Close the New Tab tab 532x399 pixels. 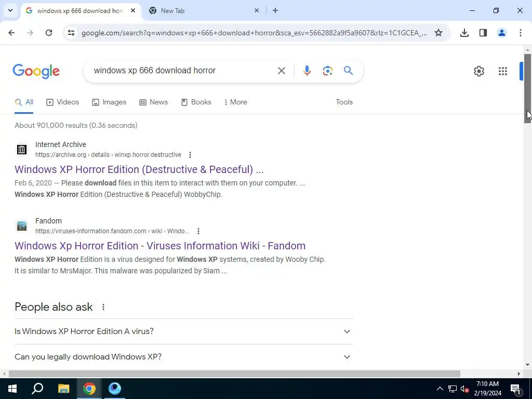(x=257, y=10)
